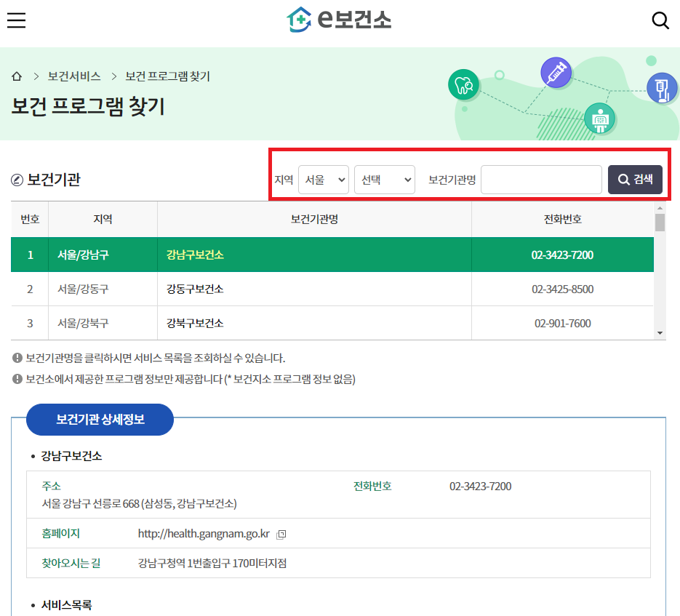Open the 선택 district dropdown

click(384, 180)
